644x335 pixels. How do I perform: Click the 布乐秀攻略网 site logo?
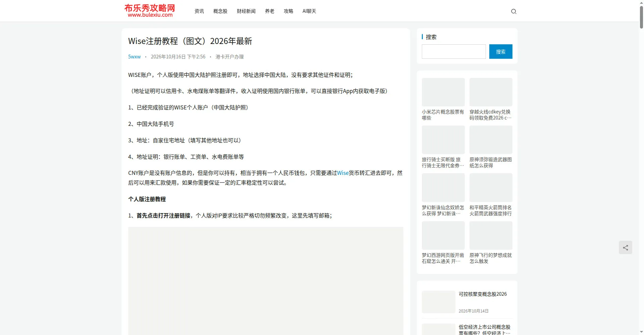click(150, 11)
